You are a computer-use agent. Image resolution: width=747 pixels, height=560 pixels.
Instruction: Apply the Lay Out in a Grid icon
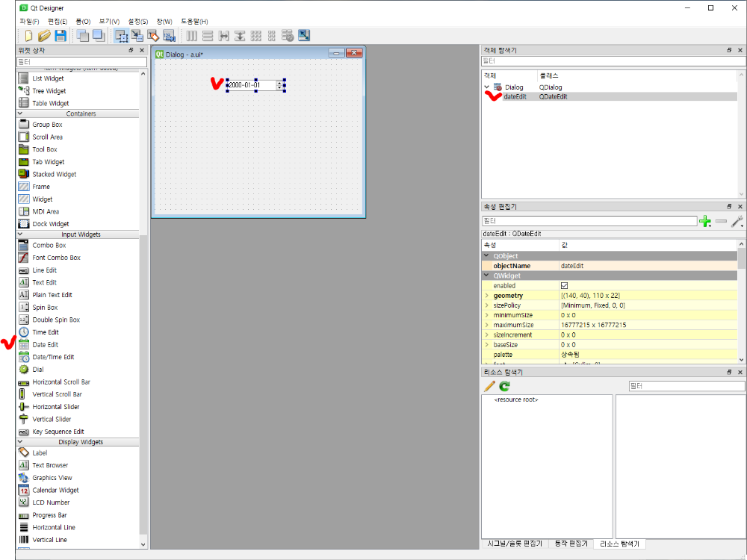coord(255,36)
